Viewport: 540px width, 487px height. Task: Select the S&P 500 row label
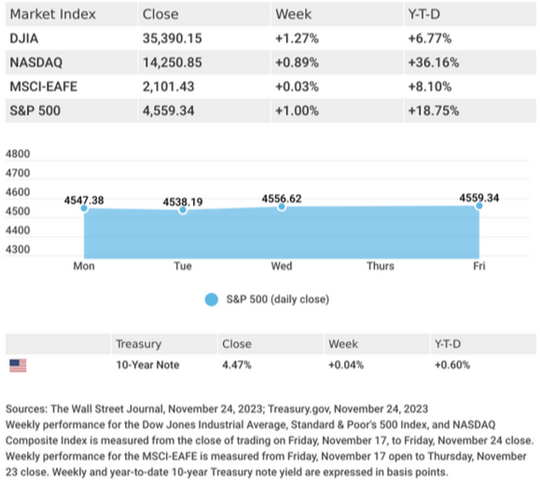tap(35, 111)
